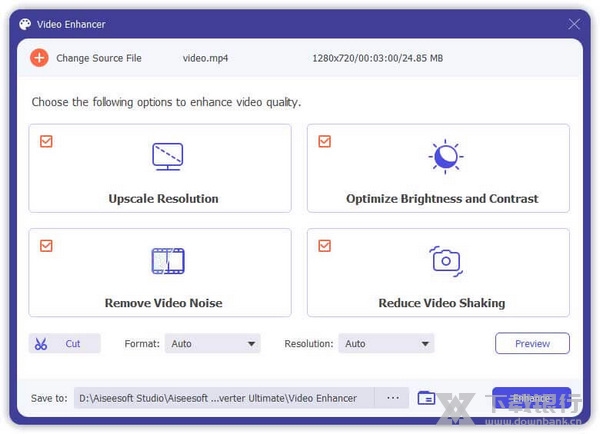Toggle the Optimize Brightness and Contrast checkbox
The height and width of the screenshot is (434, 600).
324,141
